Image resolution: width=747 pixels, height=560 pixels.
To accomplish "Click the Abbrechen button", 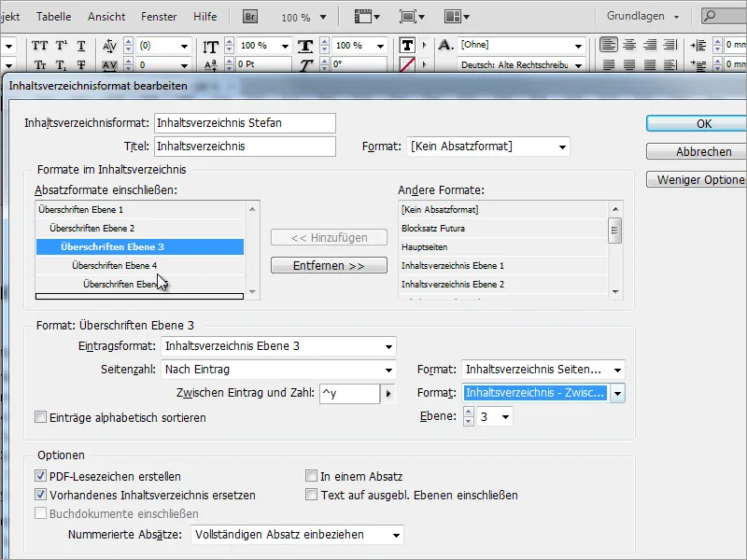I will pyautogui.click(x=697, y=152).
